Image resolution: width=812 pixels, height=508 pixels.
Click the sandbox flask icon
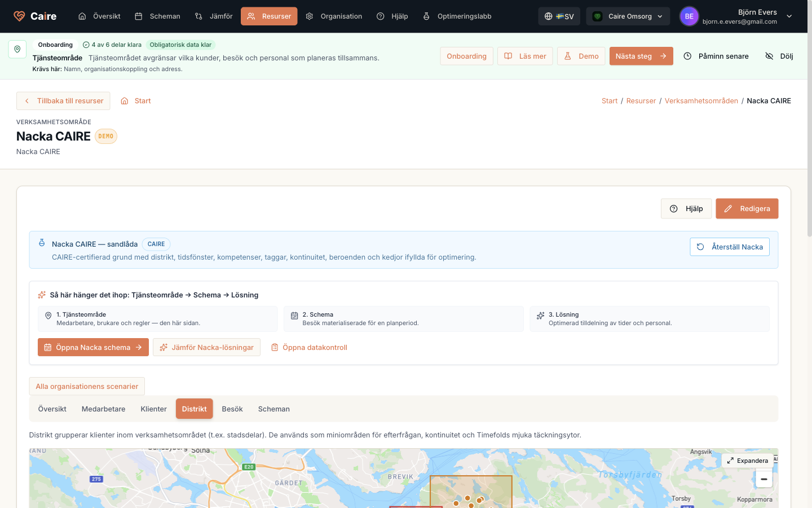(x=42, y=243)
